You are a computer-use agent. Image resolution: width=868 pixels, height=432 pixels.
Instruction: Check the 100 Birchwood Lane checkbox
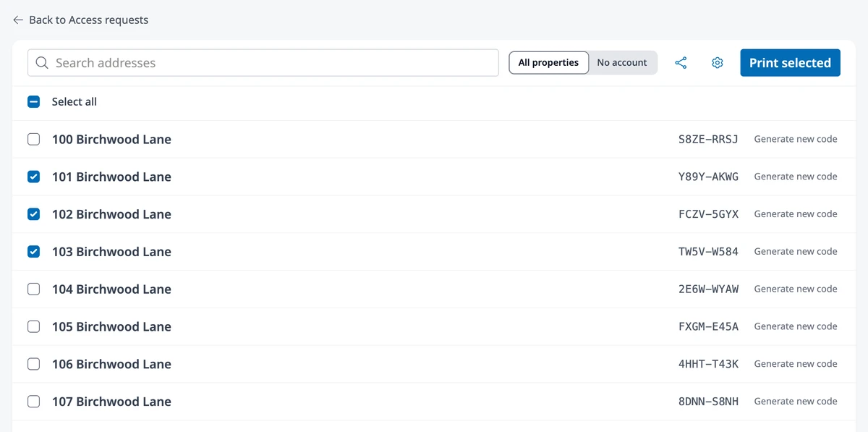click(34, 140)
